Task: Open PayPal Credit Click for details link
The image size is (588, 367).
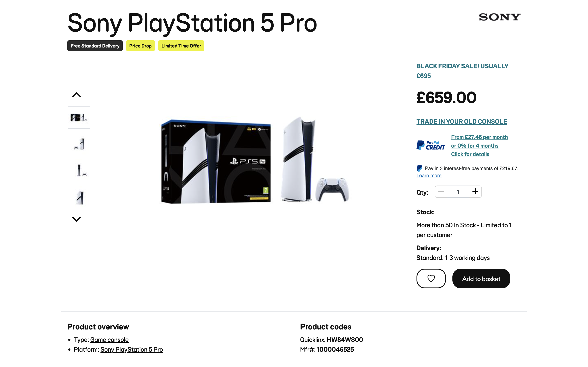Action: (x=470, y=154)
